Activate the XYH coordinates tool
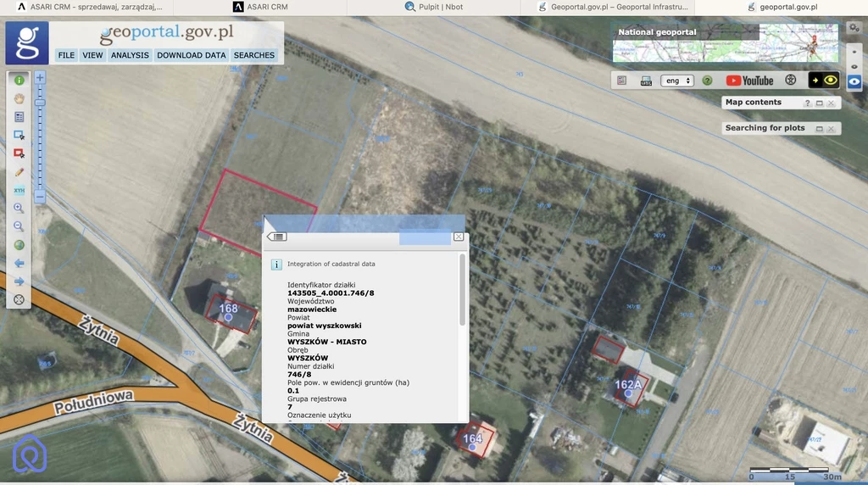The width and height of the screenshot is (868, 485). pos(19,190)
